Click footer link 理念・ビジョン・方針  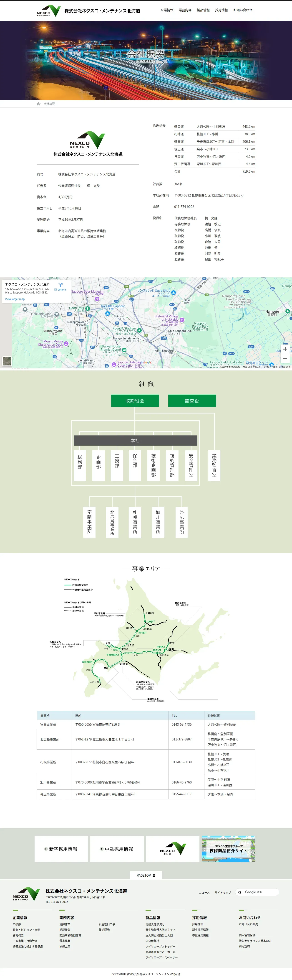point(26,929)
